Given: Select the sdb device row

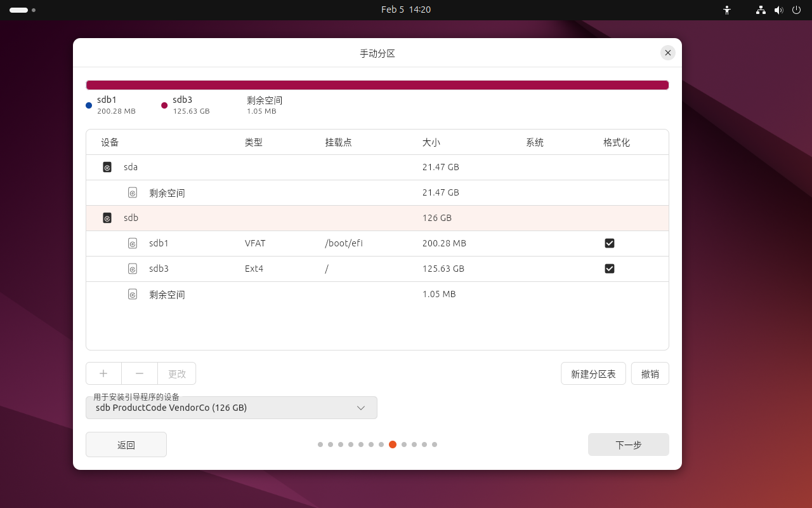Looking at the screenshot, I should 377,218.
